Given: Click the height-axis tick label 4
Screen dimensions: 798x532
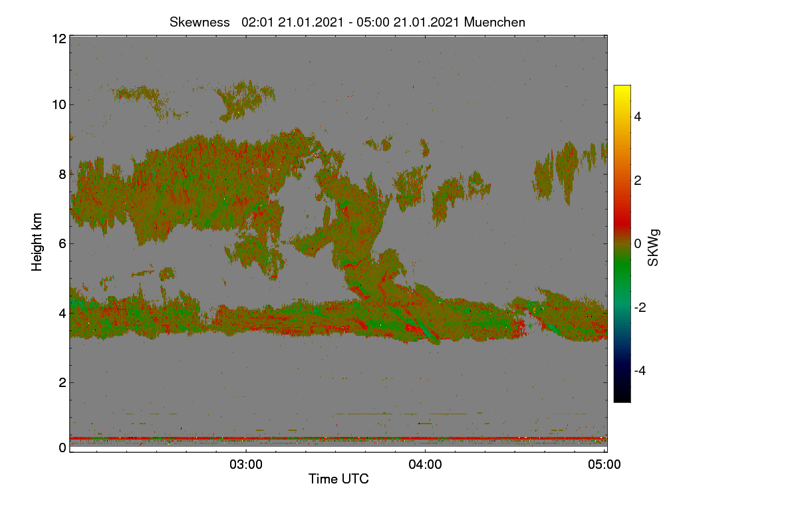Looking at the screenshot, I should click(63, 313).
